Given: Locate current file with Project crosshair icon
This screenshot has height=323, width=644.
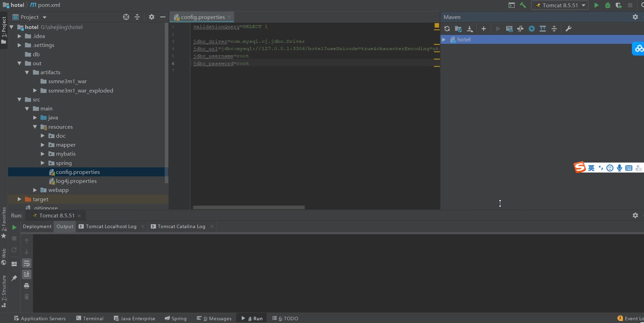Looking at the screenshot, I should tap(126, 17).
